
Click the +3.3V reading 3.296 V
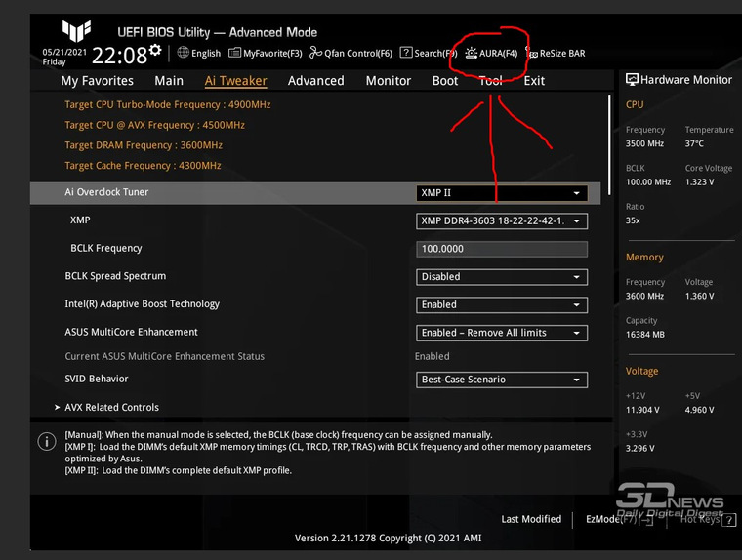coord(639,449)
